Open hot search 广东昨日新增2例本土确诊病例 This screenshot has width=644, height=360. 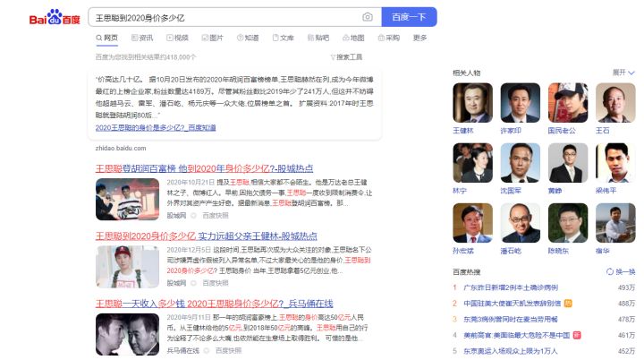(511, 287)
